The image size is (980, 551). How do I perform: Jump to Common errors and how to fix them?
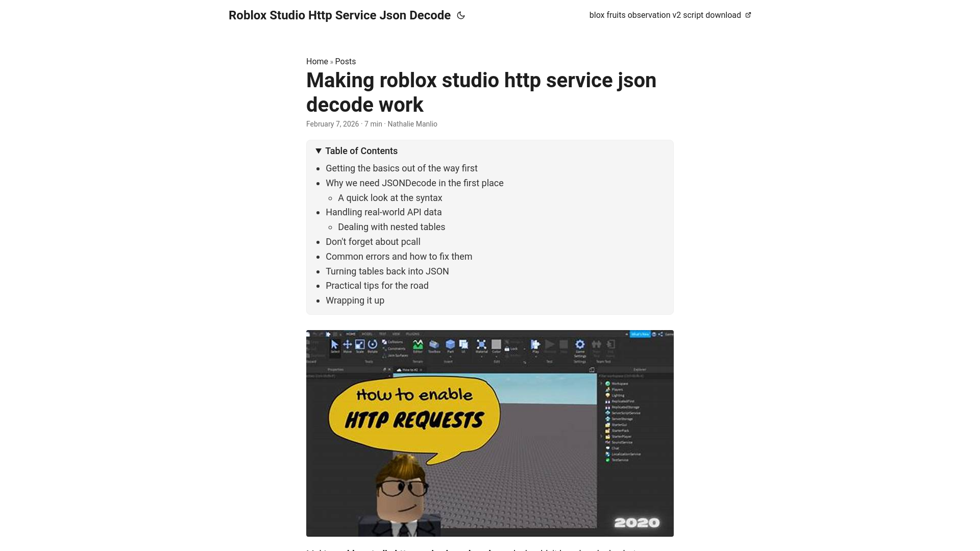coord(399,257)
